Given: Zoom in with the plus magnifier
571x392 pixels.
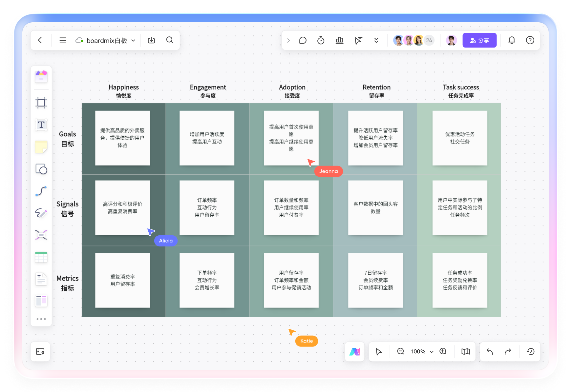Looking at the screenshot, I should pos(443,351).
